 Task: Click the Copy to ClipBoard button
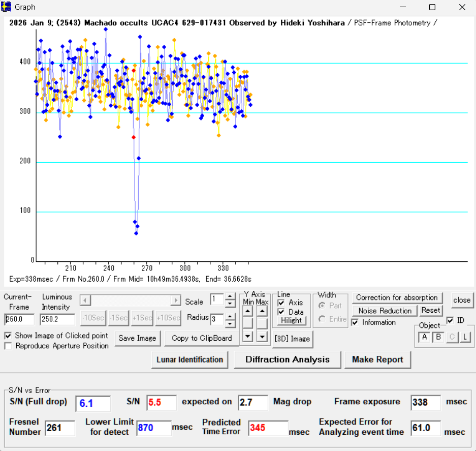[202, 338]
